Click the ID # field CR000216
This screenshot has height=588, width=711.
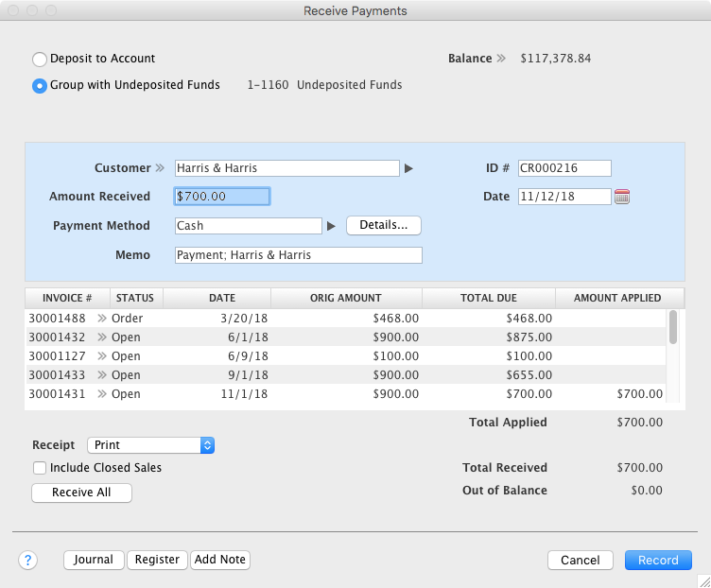564,168
